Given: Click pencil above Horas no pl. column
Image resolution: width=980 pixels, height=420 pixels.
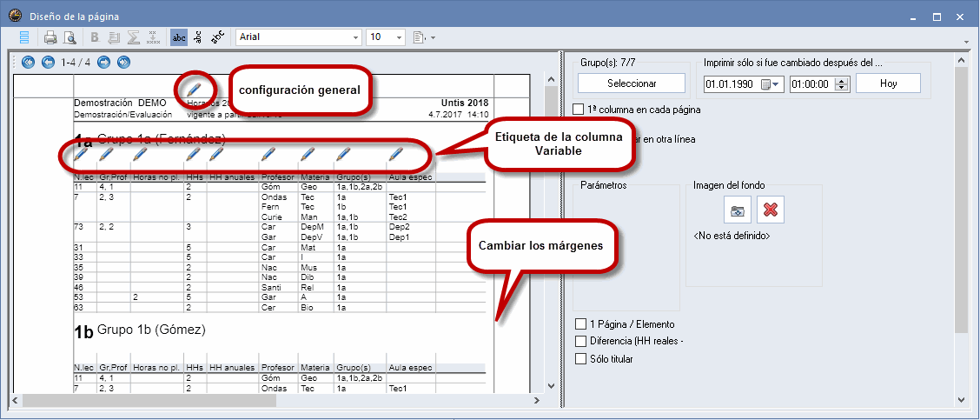Looking at the screenshot, I should click(141, 155).
